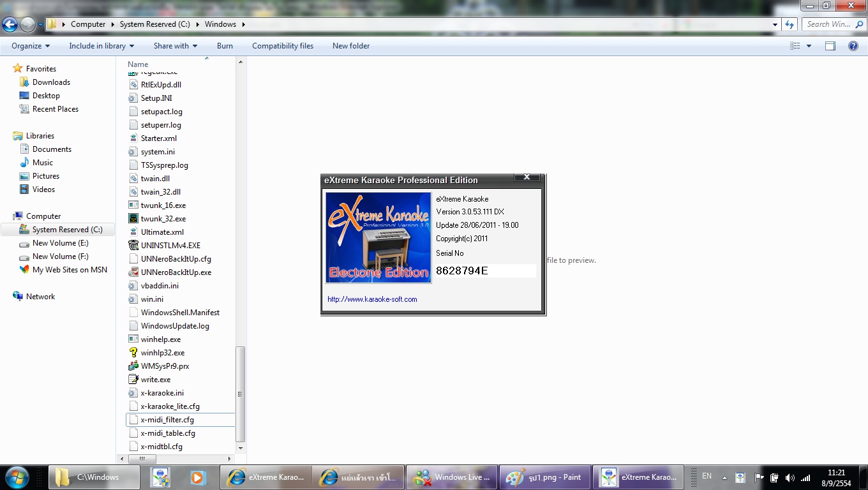
Task: Click the Serial No field 8628794E
Action: 485,271
